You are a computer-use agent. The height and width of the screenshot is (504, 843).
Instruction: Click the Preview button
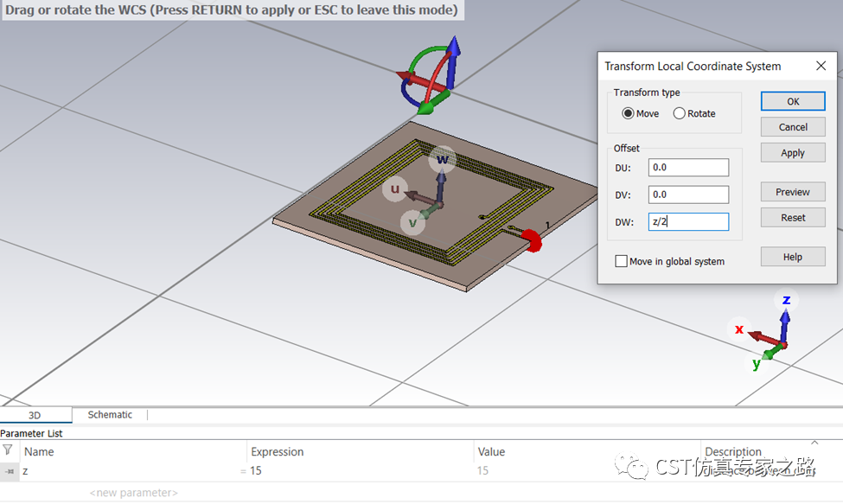[x=793, y=192]
